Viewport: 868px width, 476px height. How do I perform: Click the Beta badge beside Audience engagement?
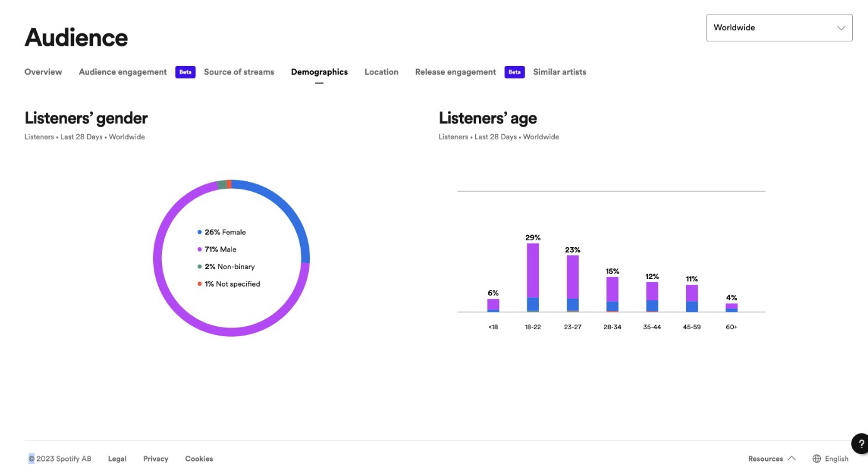tap(185, 72)
